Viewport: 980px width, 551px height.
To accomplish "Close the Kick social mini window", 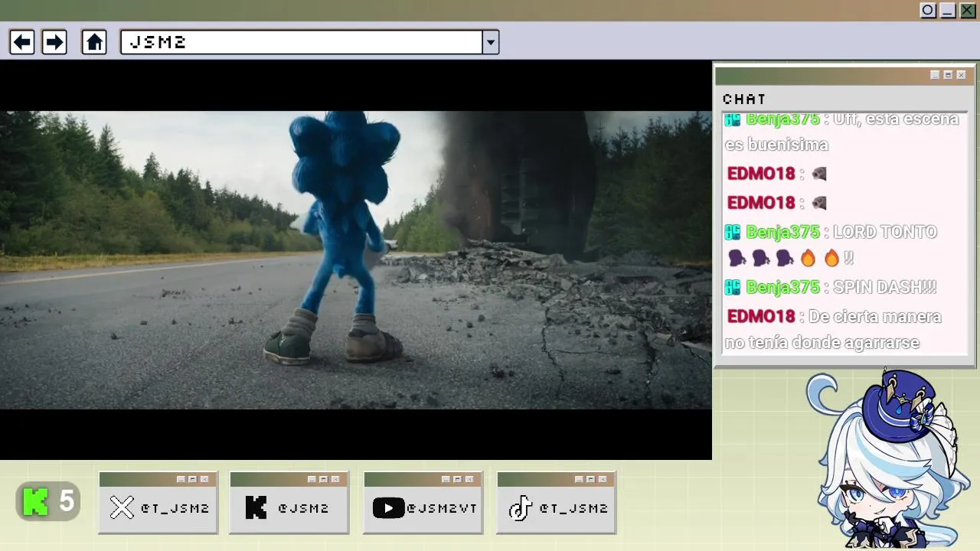I will [335, 479].
